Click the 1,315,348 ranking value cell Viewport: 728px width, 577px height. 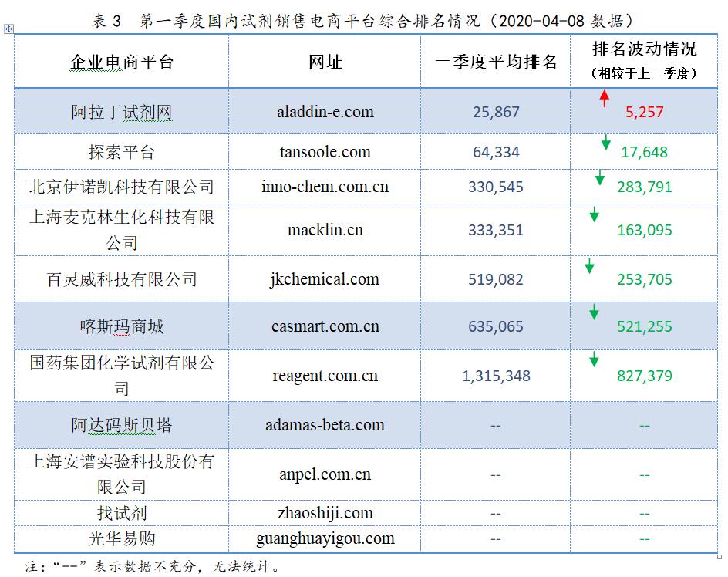point(496,376)
